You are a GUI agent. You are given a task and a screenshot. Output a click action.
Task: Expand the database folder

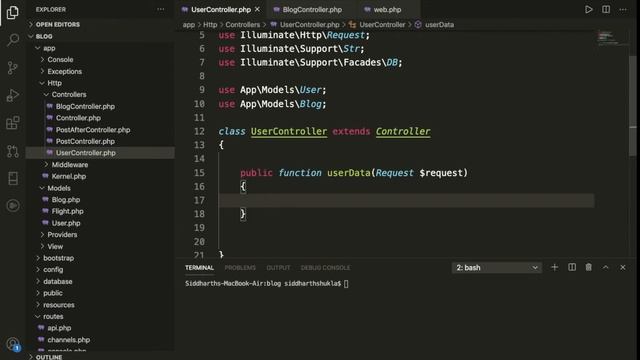[100, 282]
